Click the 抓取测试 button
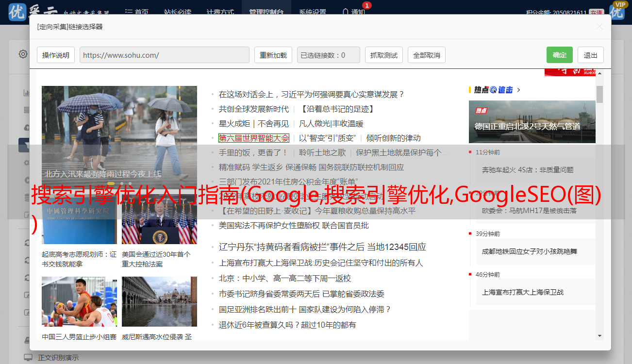The image size is (632, 364). (383, 55)
